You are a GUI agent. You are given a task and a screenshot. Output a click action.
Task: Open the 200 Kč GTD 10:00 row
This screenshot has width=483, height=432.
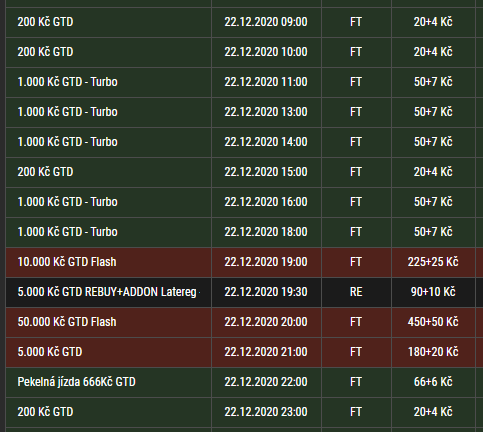(x=241, y=52)
